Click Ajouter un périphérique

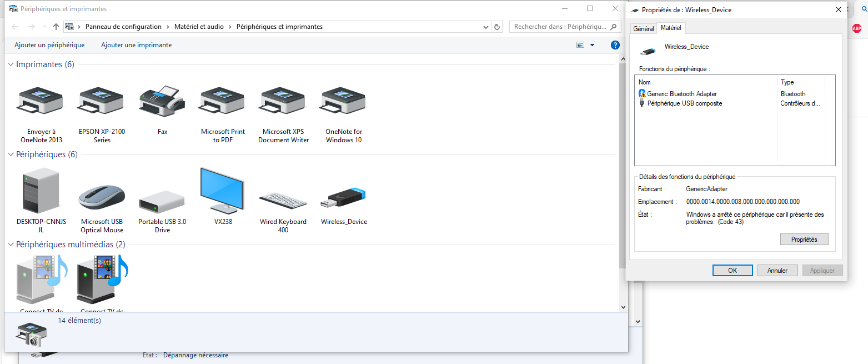pyautogui.click(x=49, y=45)
